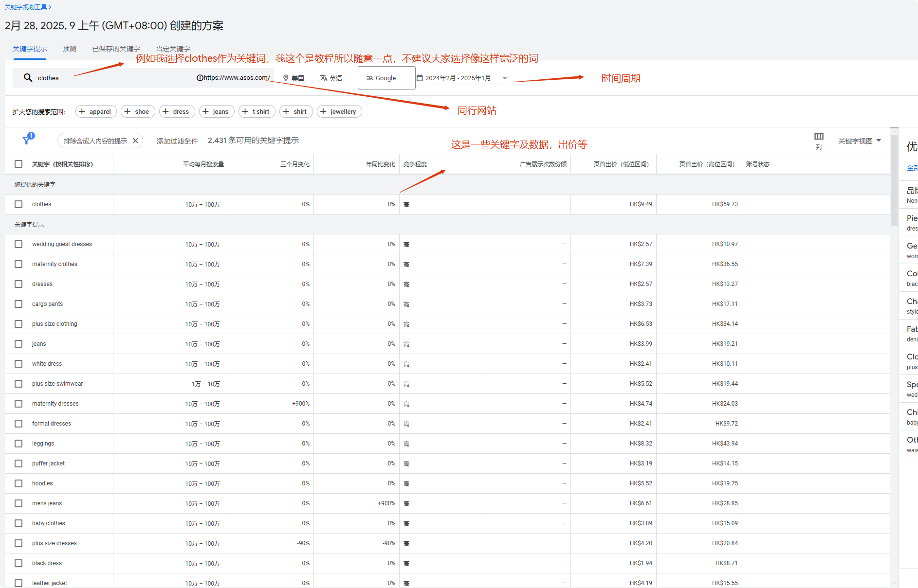Screen dimensions: 918x588
Task: Tick the puffer jacket checkbox
Action: 18,463
